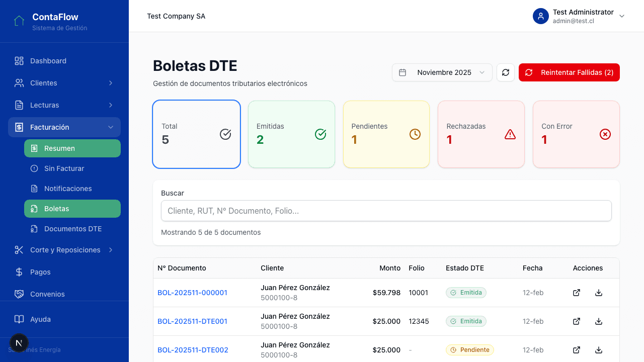The width and height of the screenshot is (644, 362).
Task: Expand Corte y Reposiciones submenu chevron
Action: 111,250
